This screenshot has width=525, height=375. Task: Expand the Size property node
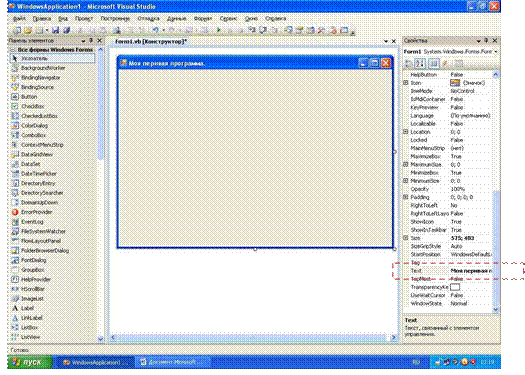405,238
